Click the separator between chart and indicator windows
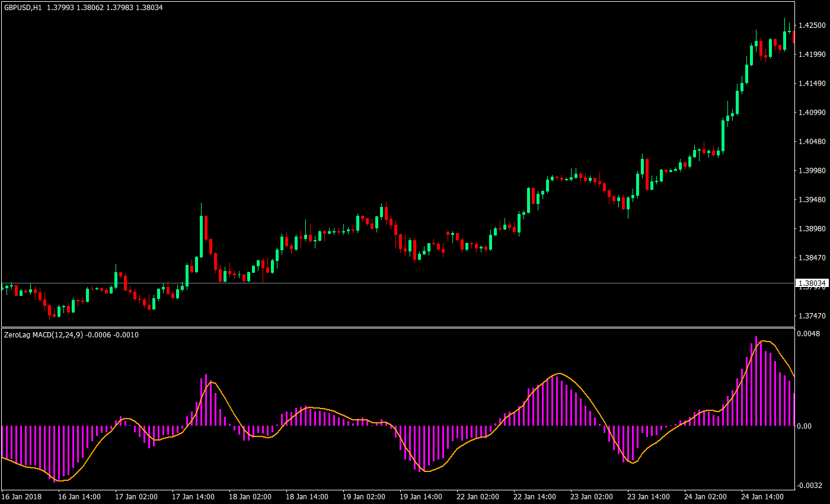 click(415, 328)
